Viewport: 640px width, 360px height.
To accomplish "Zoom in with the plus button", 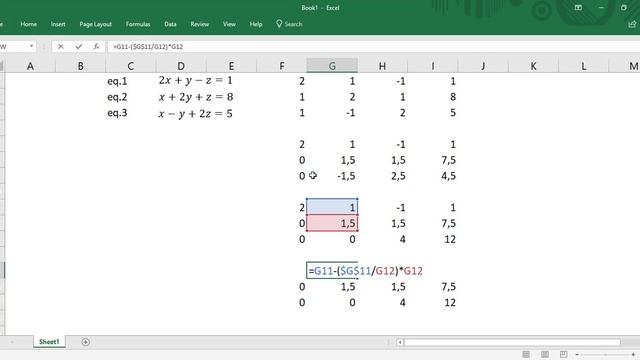I will click(x=633, y=354).
